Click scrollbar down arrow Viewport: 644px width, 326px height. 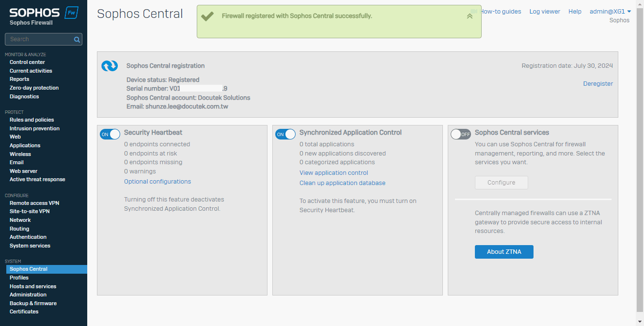pyautogui.click(x=640, y=322)
